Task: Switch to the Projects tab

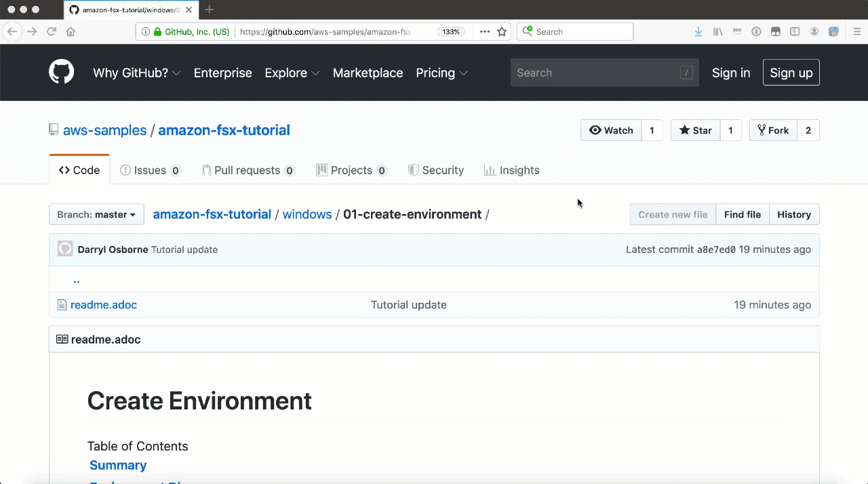Action: tap(352, 170)
